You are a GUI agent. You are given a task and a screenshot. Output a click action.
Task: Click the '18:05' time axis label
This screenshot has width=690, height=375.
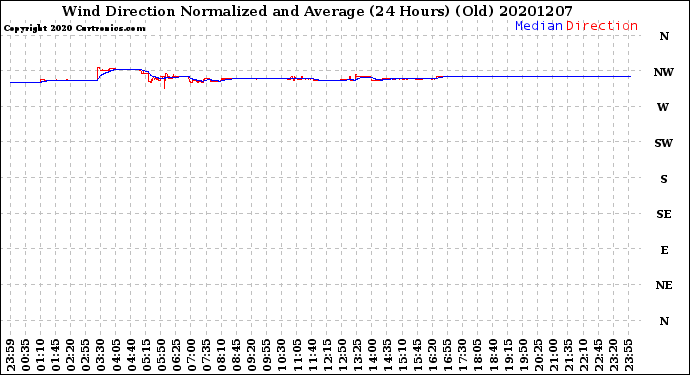[478, 355]
